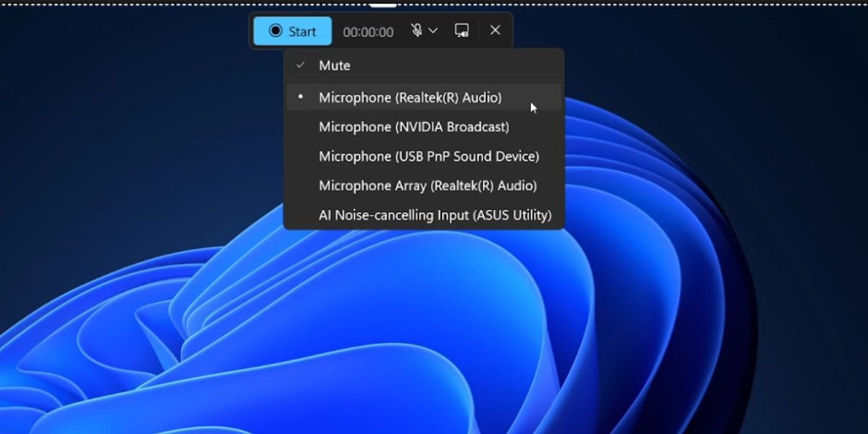Click the highlighted Microphone (Realtek(R) Audio) entry
The width and height of the screenshot is (868, 434).
point(409,96)
